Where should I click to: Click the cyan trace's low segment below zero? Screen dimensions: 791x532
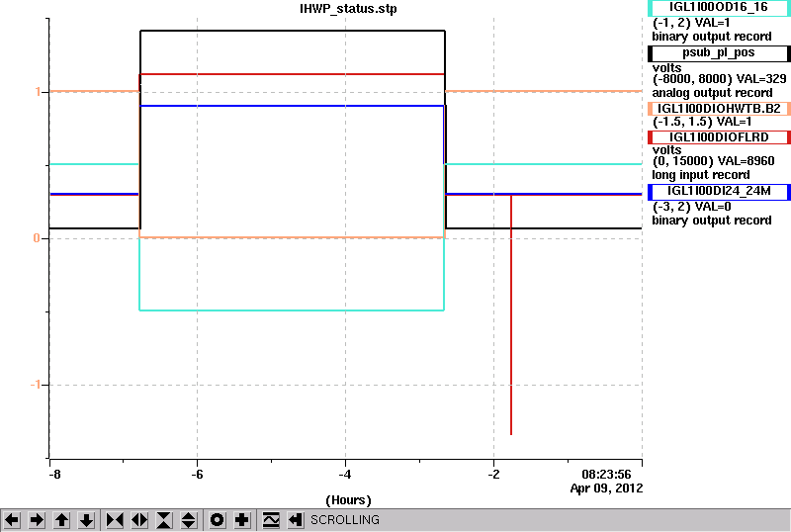click(x=292, y=310)
